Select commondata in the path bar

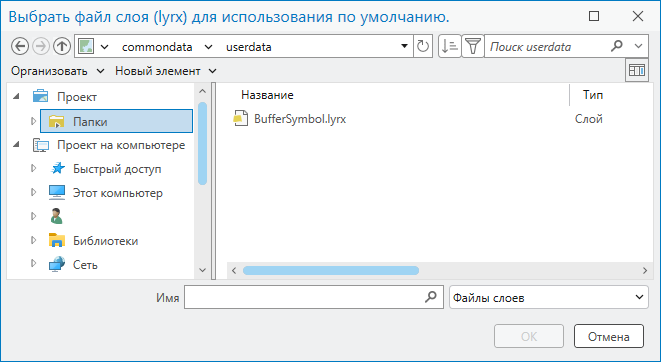[x=157, y=47]
